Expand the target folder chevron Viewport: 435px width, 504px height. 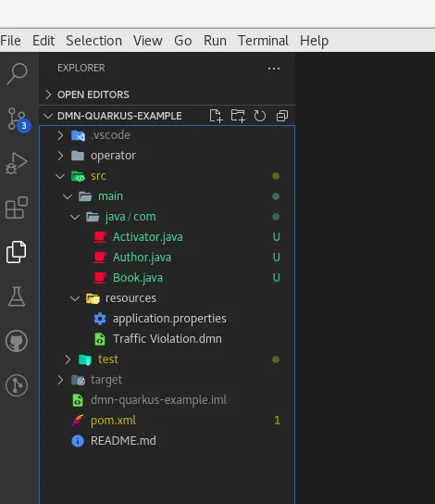tap(60, 380)
